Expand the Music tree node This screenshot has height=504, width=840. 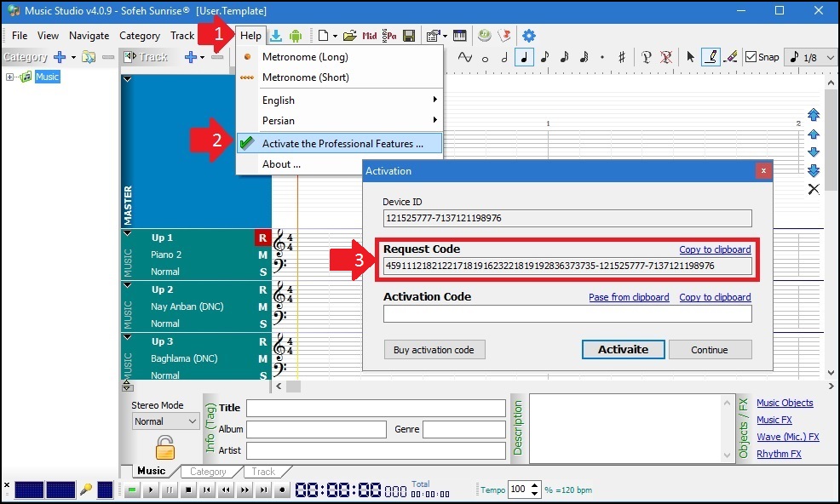pos(9,77)
